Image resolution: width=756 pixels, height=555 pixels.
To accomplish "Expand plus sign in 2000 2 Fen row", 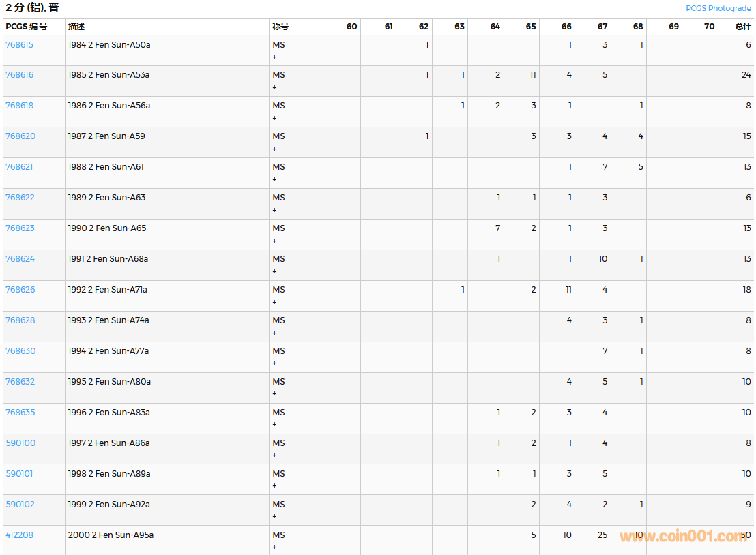I will pyautogui.click(x=274, y=547).
